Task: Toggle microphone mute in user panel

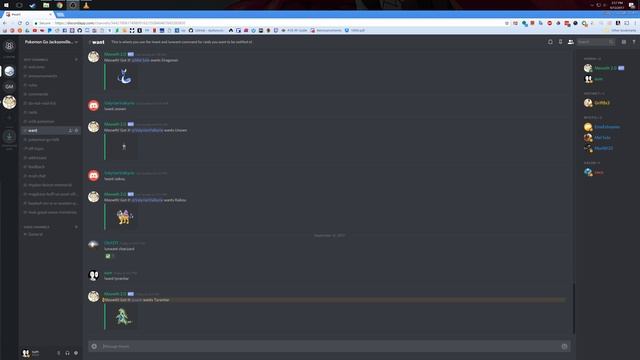Action: pos(58,353)
